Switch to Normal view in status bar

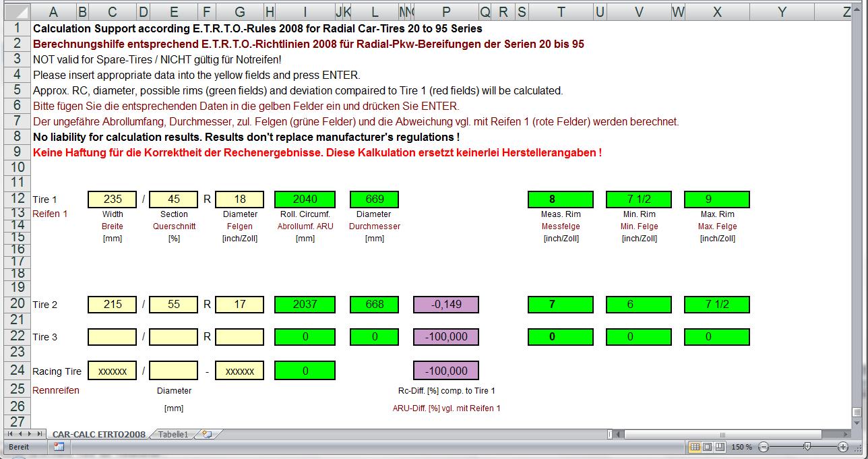[695, 447]
